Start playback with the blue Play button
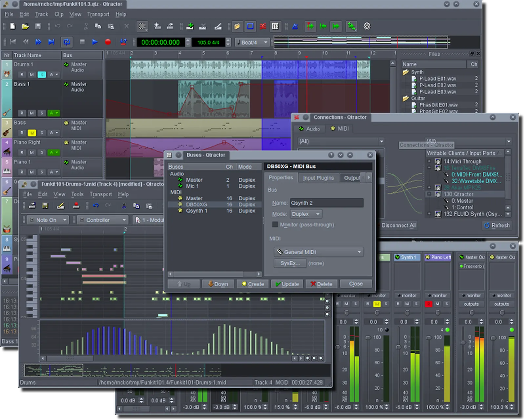 coord(95,42)
